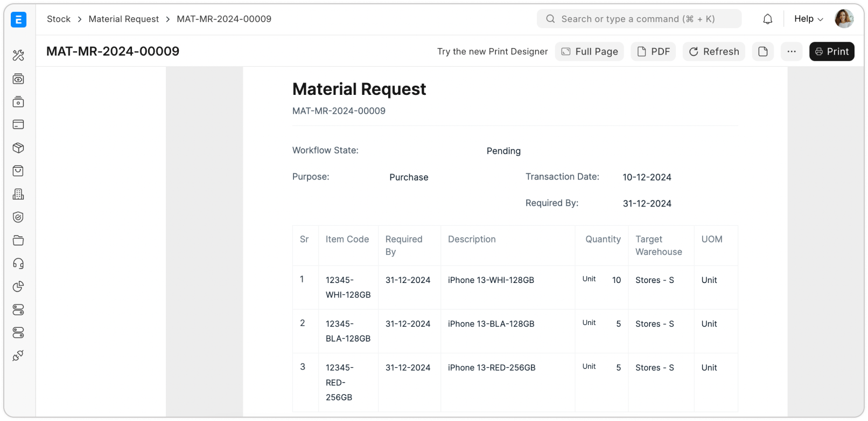Go to the Stock breadcrumb
The width and height of the screenshot is (868, 421).
[59, 19]
